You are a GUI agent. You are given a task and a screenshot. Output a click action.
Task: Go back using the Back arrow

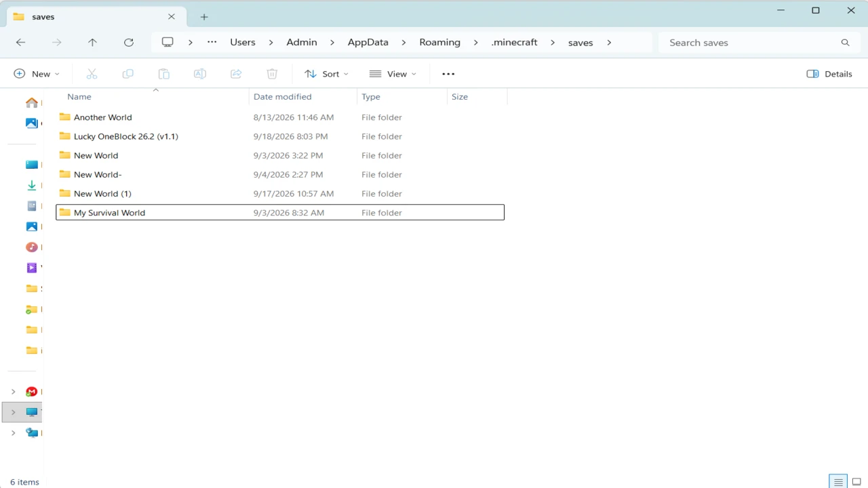pos(21,42)
